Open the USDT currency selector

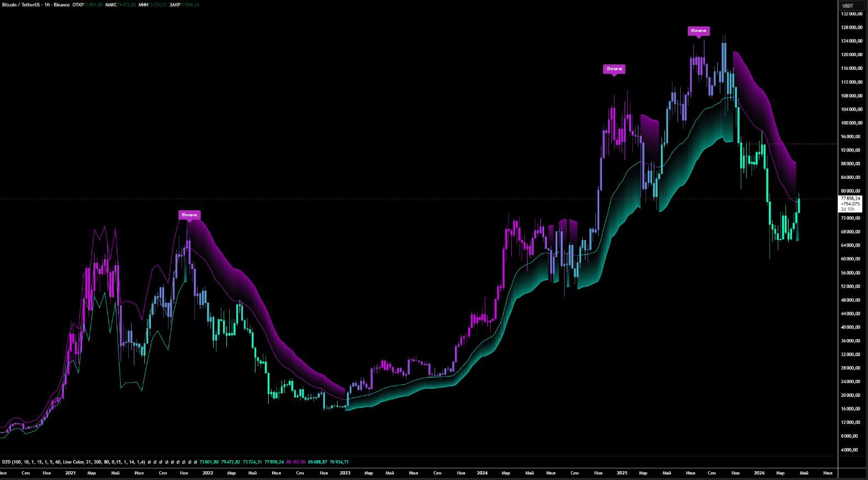coord(848,6)
